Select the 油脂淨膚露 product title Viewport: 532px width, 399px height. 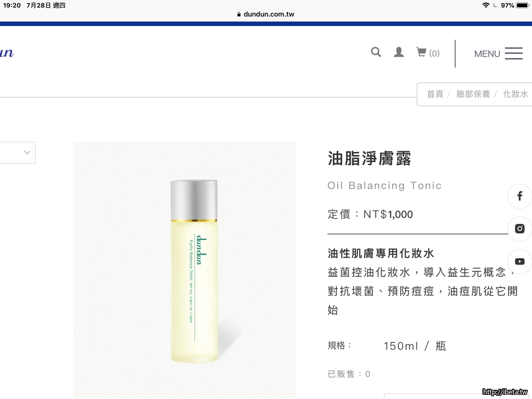point(369,158)
